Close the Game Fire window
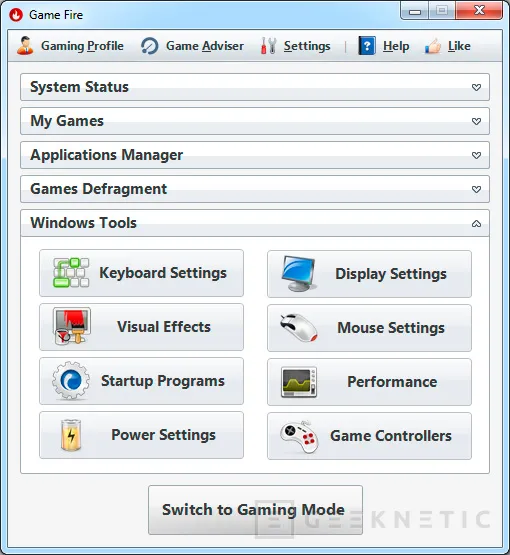 tap(479, 11)
